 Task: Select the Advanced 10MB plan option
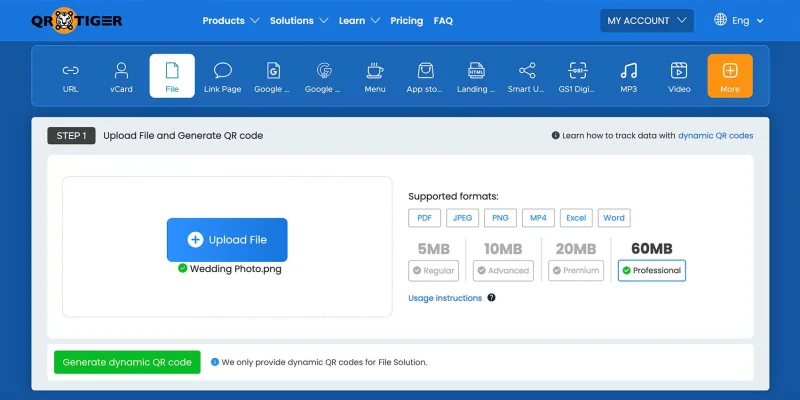coord(503,270)
